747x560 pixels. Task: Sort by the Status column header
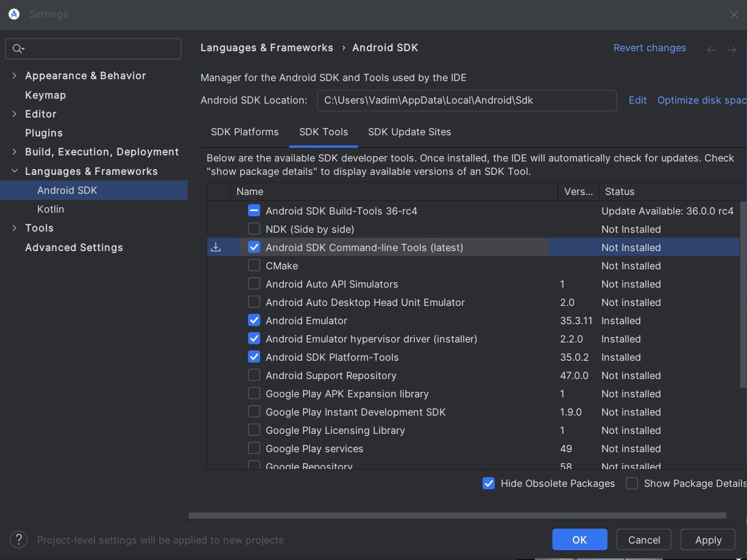pos(673,191)
